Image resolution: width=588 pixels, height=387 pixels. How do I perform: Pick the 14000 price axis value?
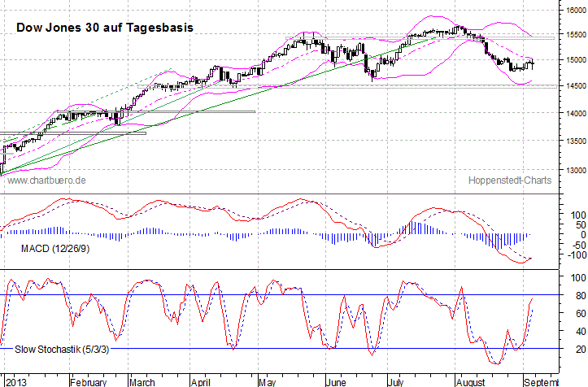click(x=576, y=113)
